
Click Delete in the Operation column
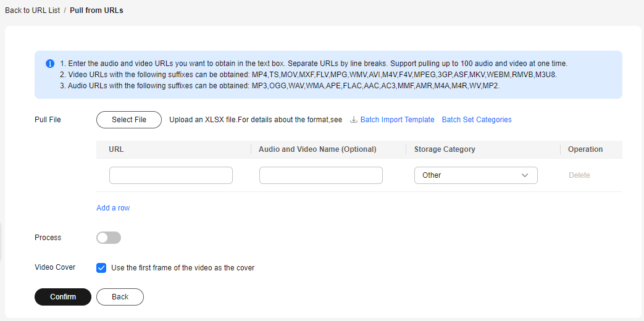coord(579,175)
